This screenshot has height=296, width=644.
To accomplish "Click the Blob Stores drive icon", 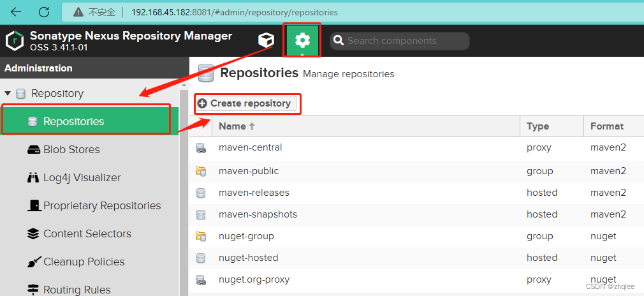I will coord(33,150).
